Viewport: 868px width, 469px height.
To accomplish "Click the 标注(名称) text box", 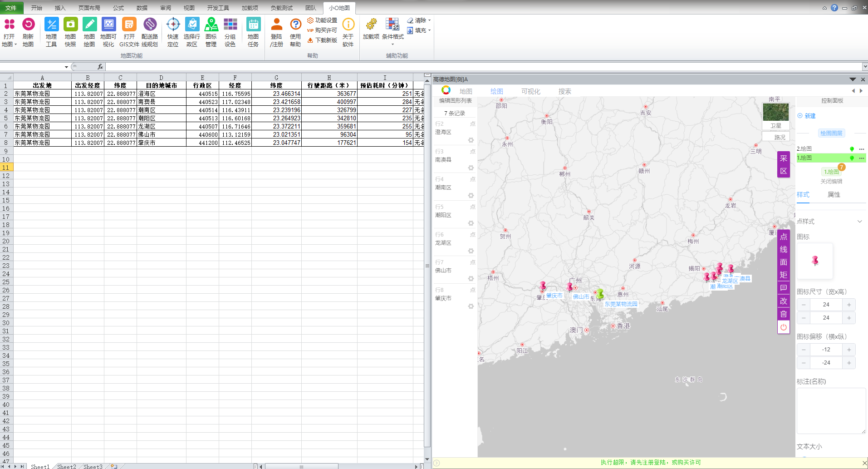I will click(x=831, y=411).
